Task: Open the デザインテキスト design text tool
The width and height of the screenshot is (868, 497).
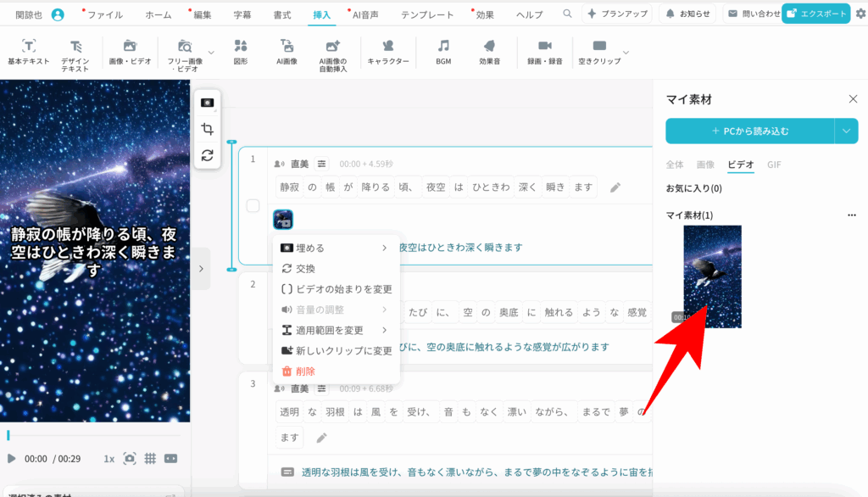Action: [75, 55]
